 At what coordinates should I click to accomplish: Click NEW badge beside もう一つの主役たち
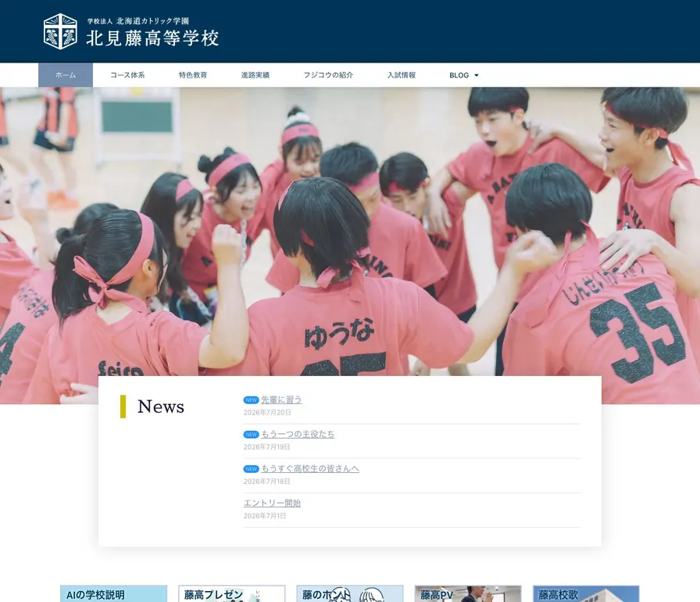point(252,435)
